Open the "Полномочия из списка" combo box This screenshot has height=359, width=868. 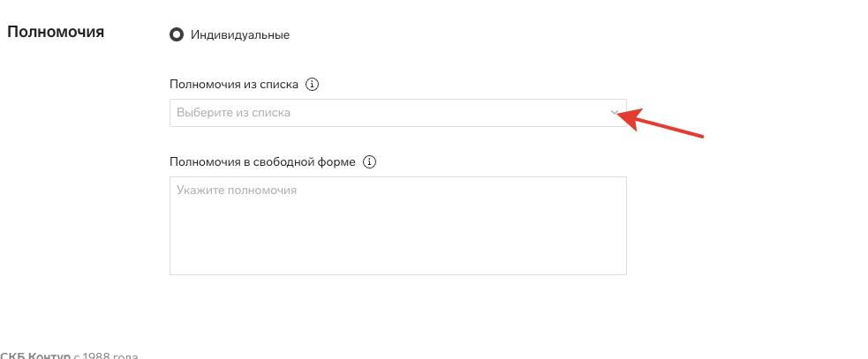[397, 113]
